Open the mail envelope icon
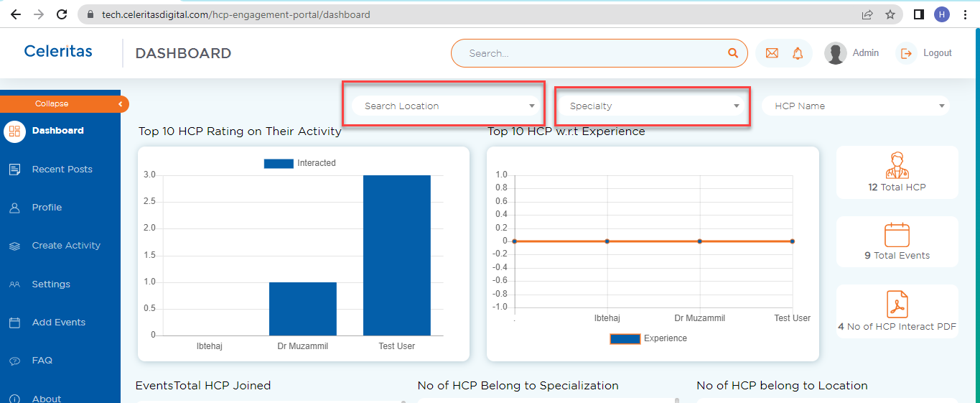 tap(772, 53)
